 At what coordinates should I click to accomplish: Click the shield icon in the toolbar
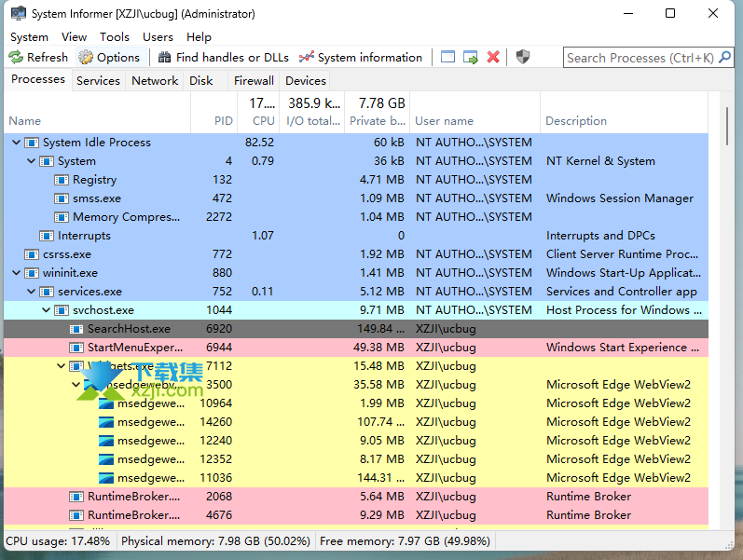[x=523, y=57]
